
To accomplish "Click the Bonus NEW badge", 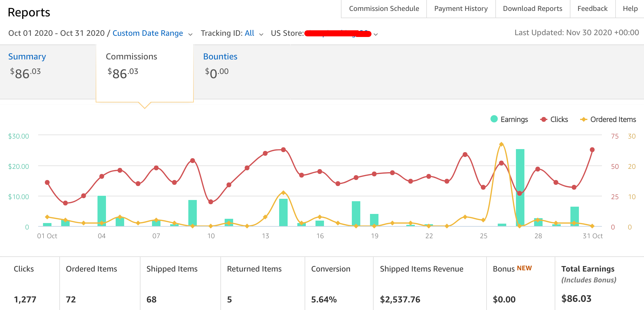I will [524, 268].
